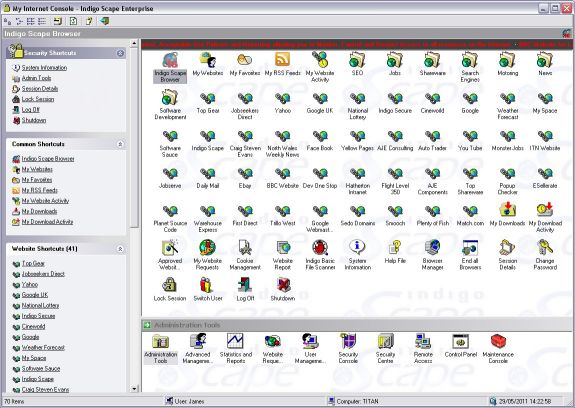Click sidebar scrollbar down arrow
This screenshot has width=575, height=408.
(134, 389)
